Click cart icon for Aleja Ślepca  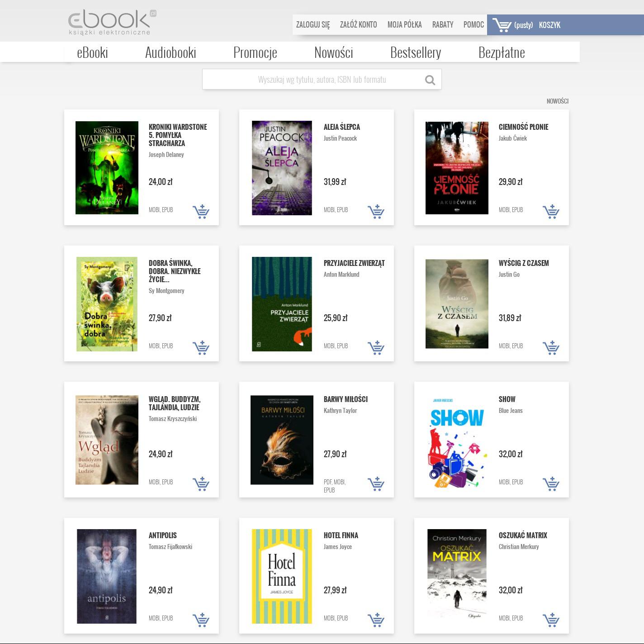click(376, 212)
